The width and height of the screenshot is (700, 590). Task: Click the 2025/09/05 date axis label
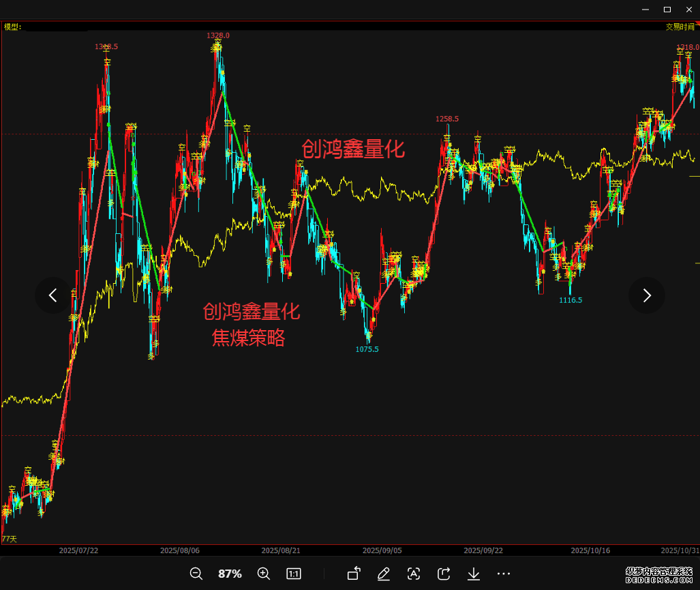coord(381,550)
